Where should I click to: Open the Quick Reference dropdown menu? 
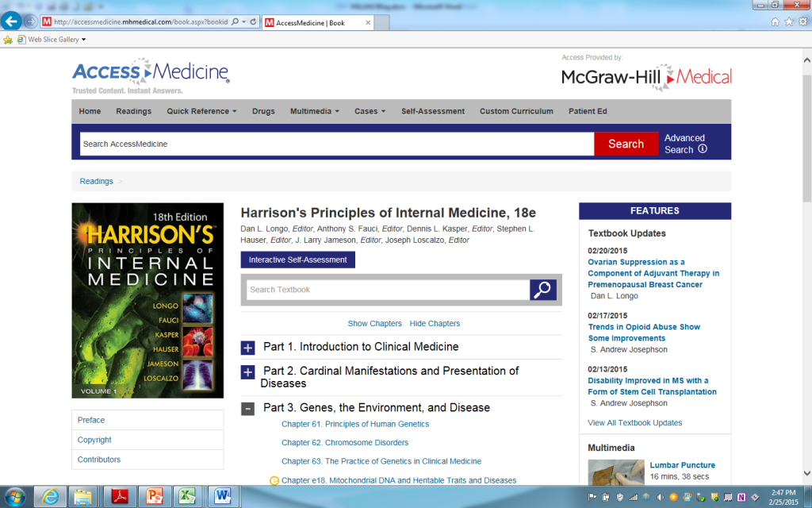(201, 111)
